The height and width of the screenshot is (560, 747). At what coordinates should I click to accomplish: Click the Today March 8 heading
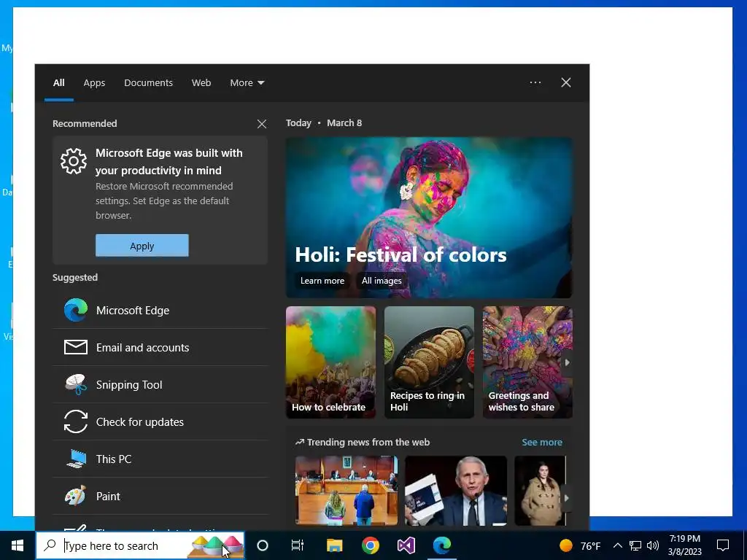pos(324,122)
